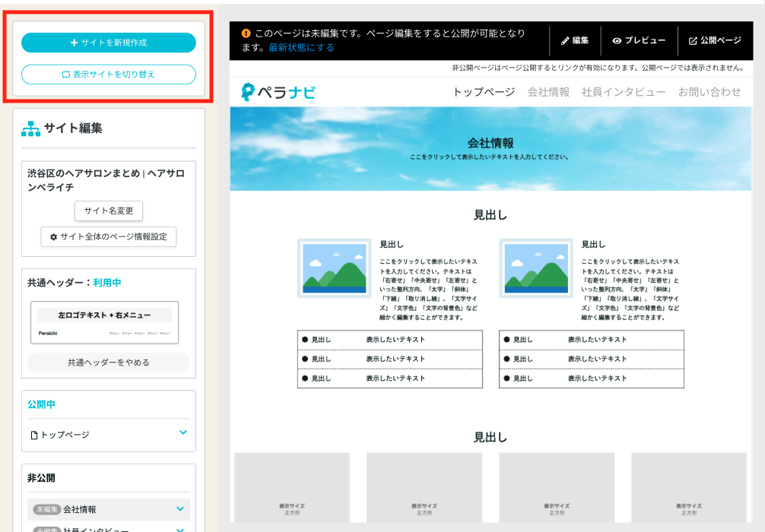Viewport: 765px width, 532px height.
Task: Open 公開ページ in the black toolbar
Action: (x=715, y=40)
